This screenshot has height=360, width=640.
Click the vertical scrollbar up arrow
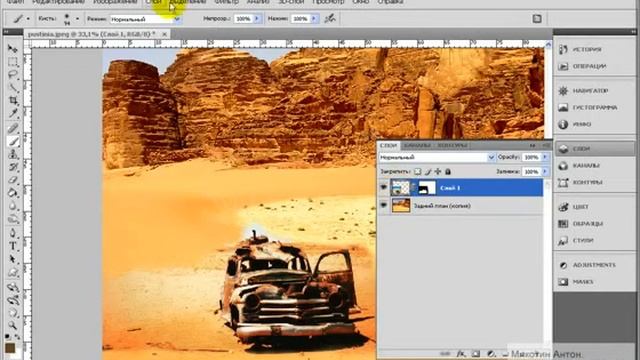548,44
